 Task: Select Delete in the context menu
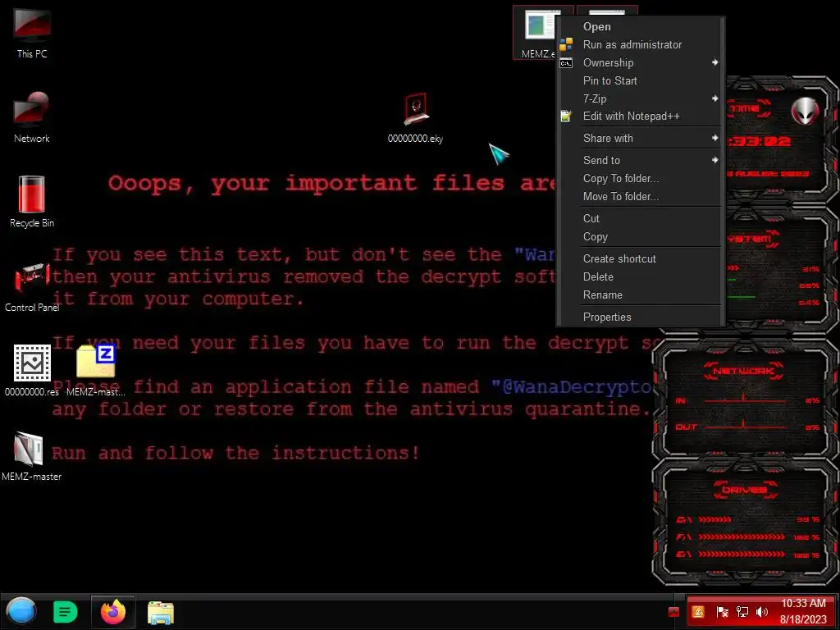(x=640, y=277)
